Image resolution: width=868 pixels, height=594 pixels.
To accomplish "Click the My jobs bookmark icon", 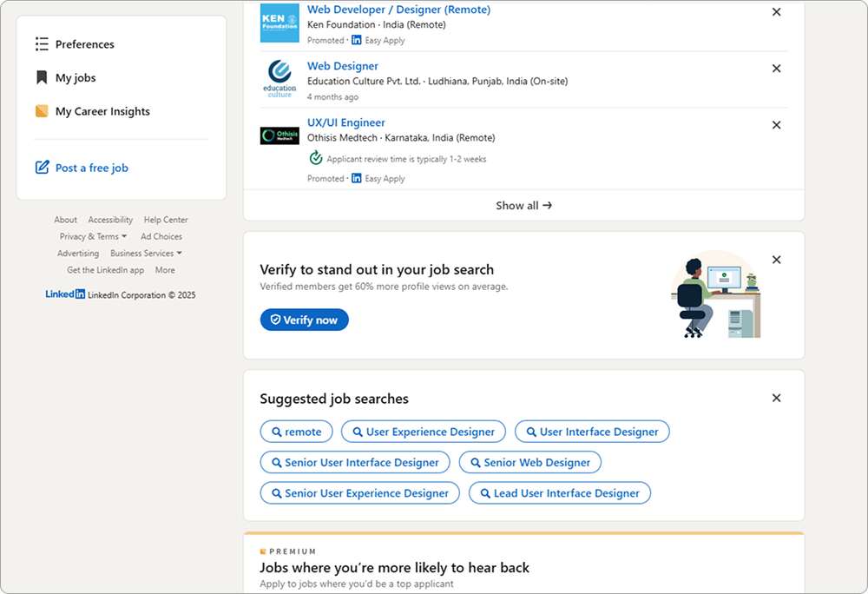I will point(42,78).
